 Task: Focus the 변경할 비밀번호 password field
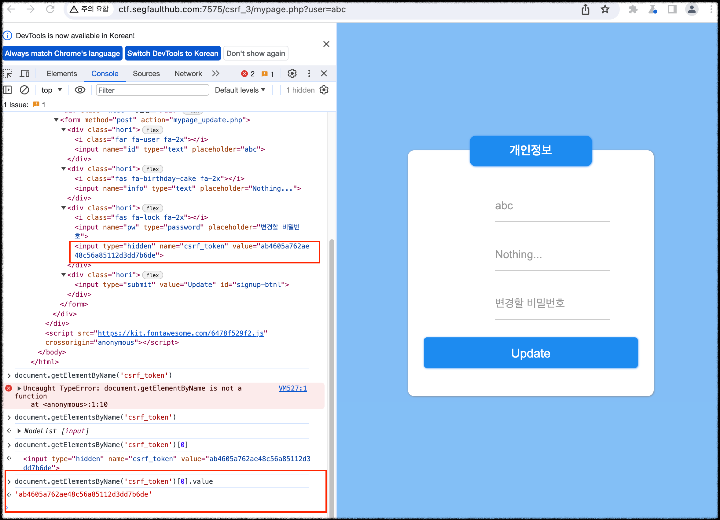pyautogui.click(x=552, y=303)
